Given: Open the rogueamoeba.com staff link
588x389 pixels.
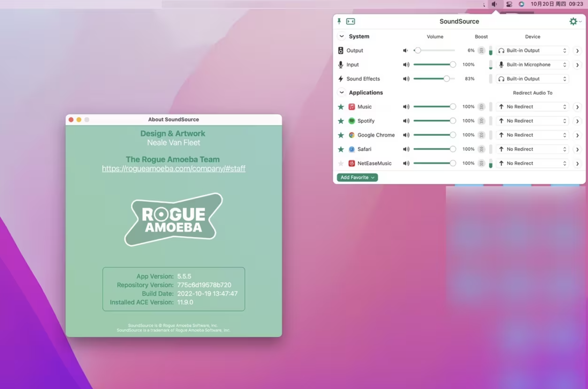Looking at the screenshot, I should (173, 168).
